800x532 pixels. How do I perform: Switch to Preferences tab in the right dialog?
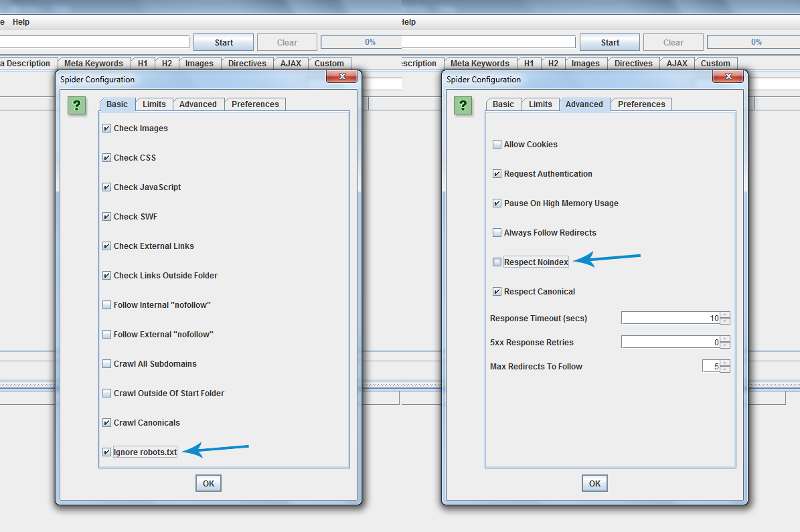641,104
